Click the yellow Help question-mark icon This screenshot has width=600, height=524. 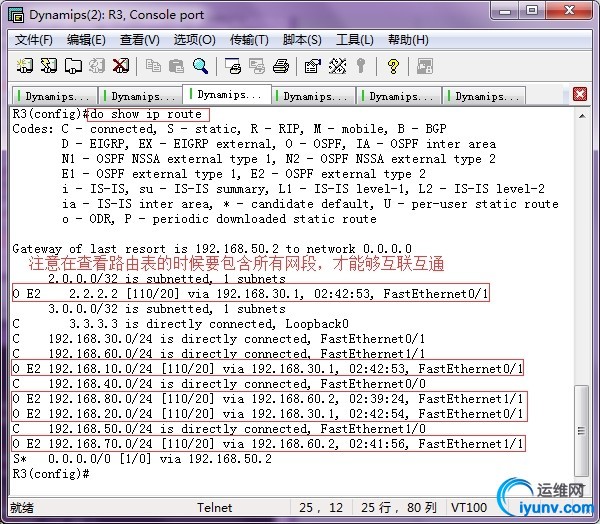393,66
